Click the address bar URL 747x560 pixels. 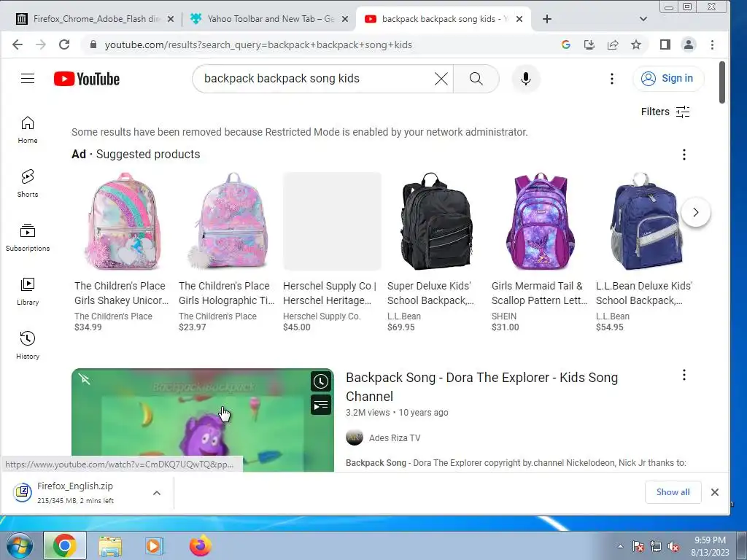point(258,44)
